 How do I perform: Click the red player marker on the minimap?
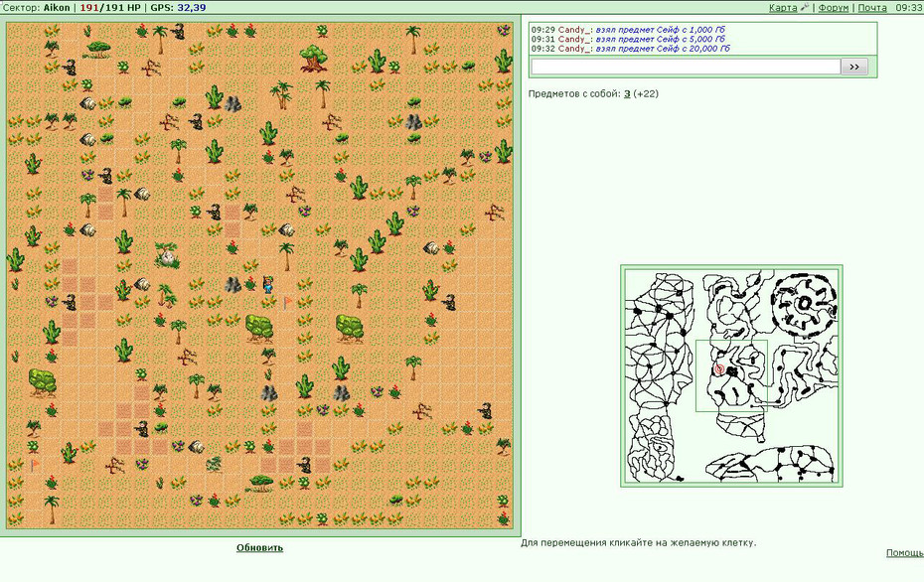[719, 369]
